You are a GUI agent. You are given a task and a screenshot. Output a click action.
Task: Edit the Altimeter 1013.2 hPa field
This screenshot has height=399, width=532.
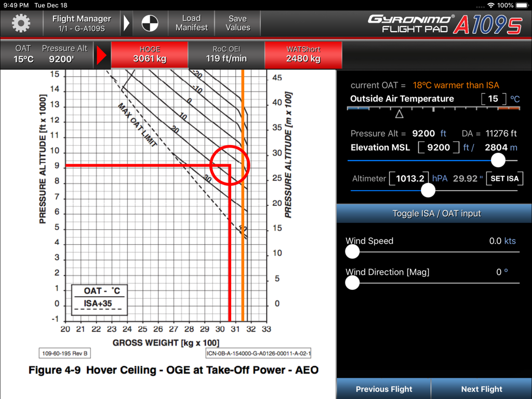click(410, 178)
